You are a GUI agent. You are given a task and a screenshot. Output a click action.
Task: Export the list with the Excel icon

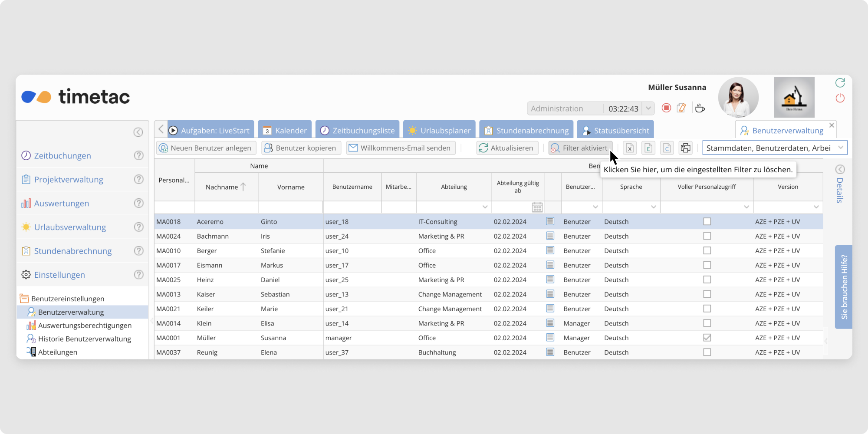(630, 148)
